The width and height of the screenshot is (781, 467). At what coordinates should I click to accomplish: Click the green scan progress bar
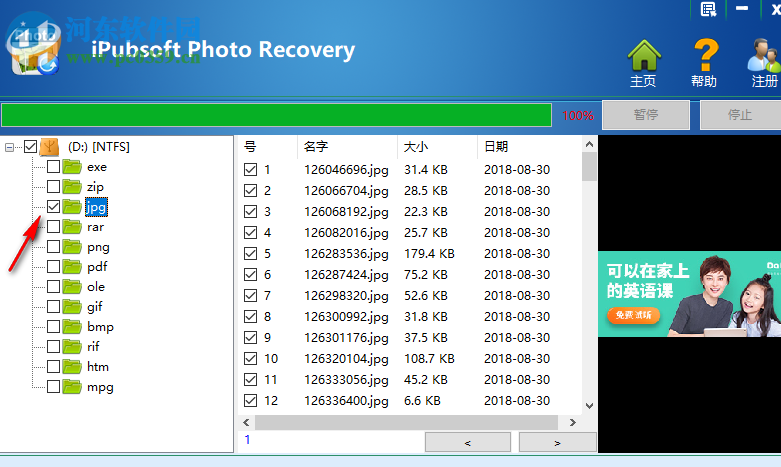[276, 115]
